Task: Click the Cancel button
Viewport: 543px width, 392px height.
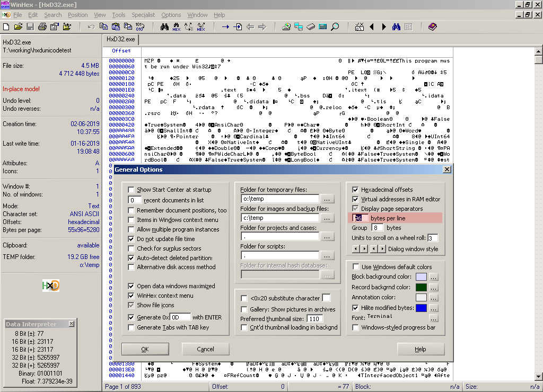Action: [x=205, y=349]
